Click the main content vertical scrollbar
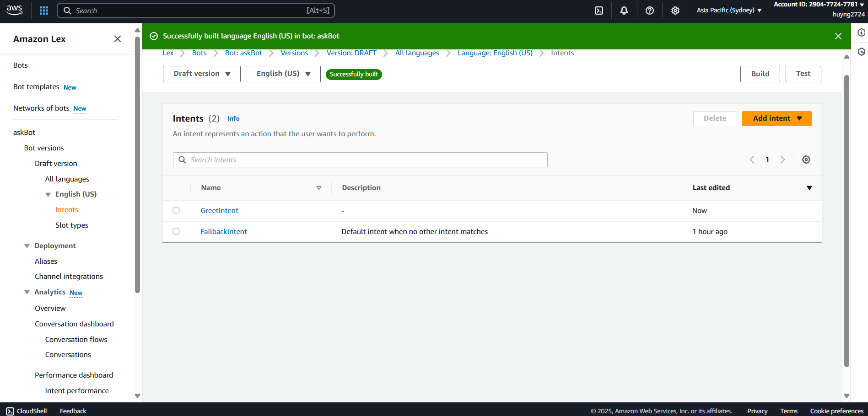Viewport: 868px width, 416px height. tap(846, 221)
